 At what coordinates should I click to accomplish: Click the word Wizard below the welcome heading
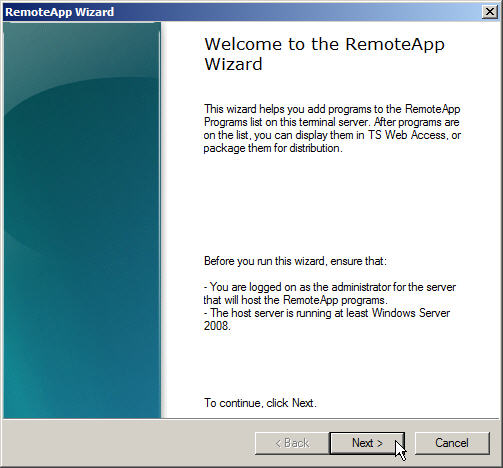coord(233,64)
